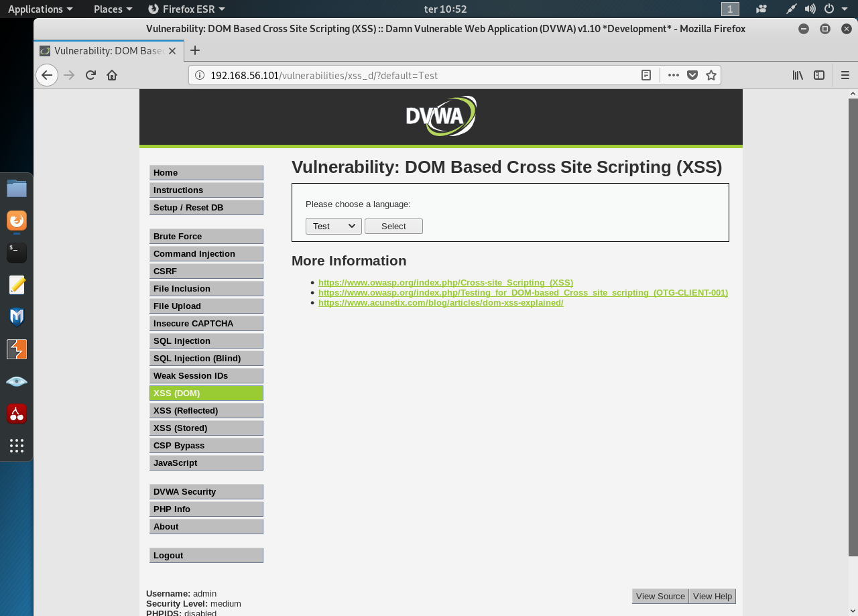
Task: Click the DVWA logo
Action: [x=441, y=116]
